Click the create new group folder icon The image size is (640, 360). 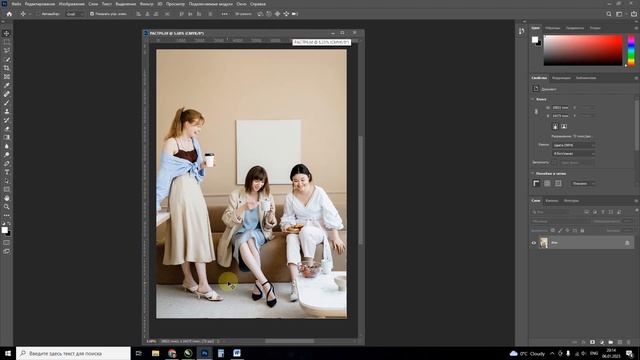point(611,342)
